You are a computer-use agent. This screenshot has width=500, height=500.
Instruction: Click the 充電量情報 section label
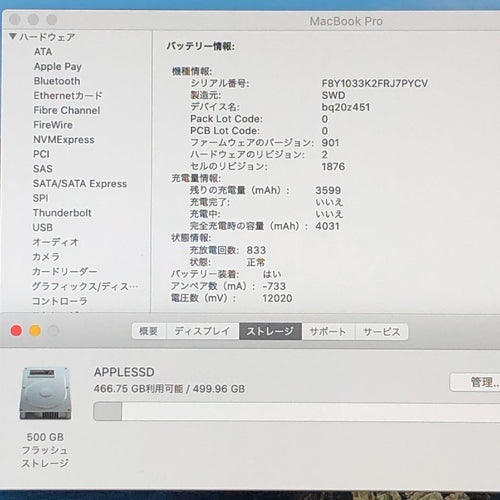coord(196,178)
